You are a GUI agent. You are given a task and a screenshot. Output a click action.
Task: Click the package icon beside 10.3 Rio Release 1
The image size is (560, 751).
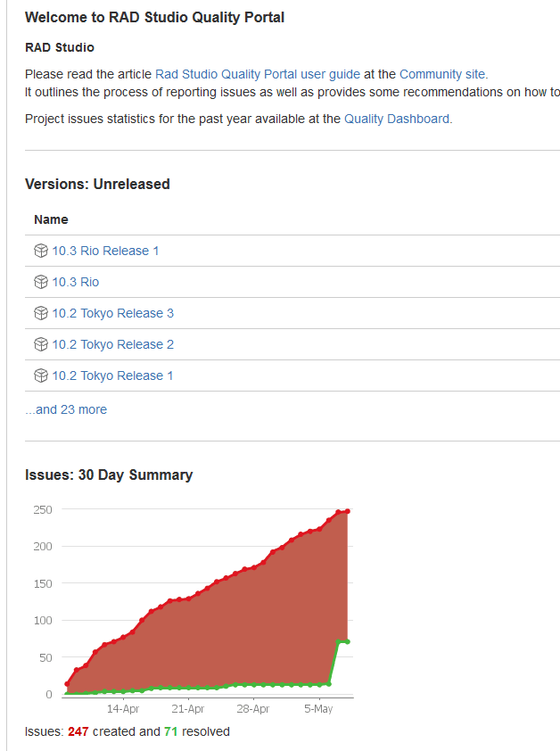(41, 251)
